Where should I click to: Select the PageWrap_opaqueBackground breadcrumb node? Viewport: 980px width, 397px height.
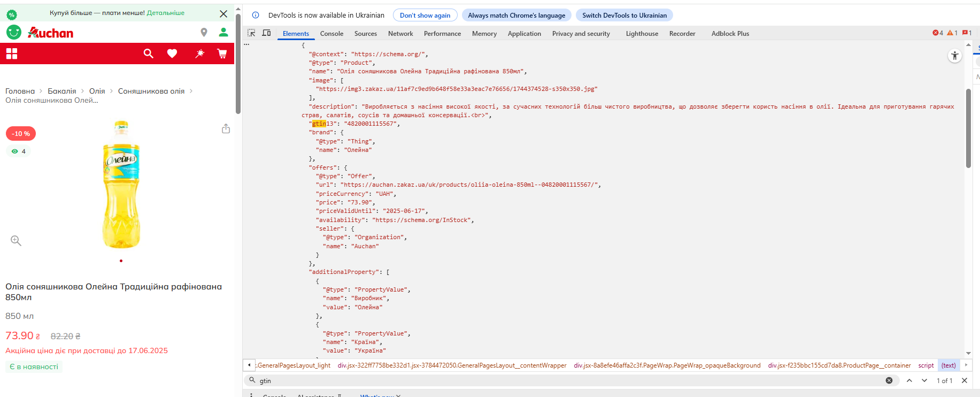pos(667,365)
